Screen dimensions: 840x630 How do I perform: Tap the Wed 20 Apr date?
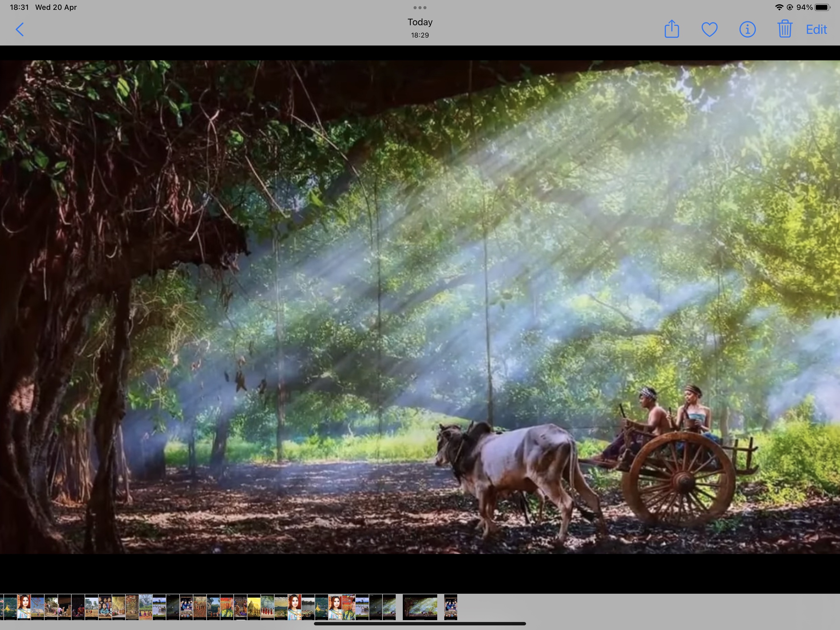tap(56, 7)
